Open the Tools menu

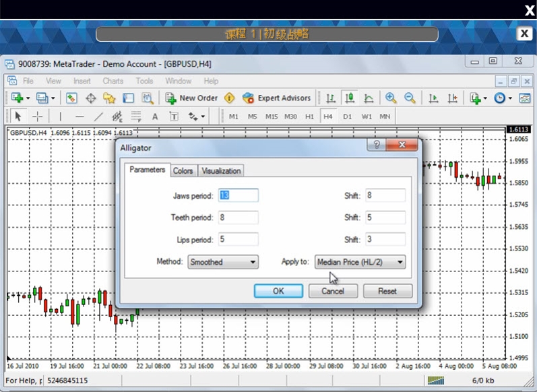[144, 81]
